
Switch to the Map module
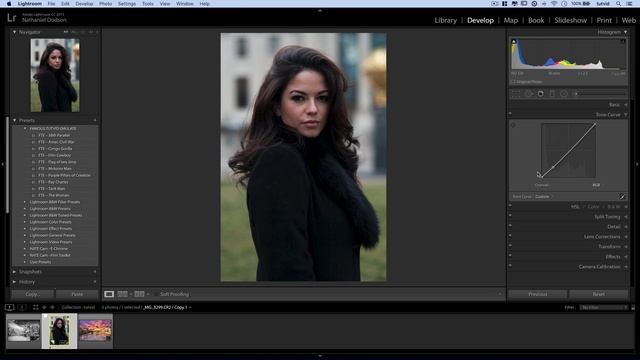pyautogui.click(x=511, y=20)
